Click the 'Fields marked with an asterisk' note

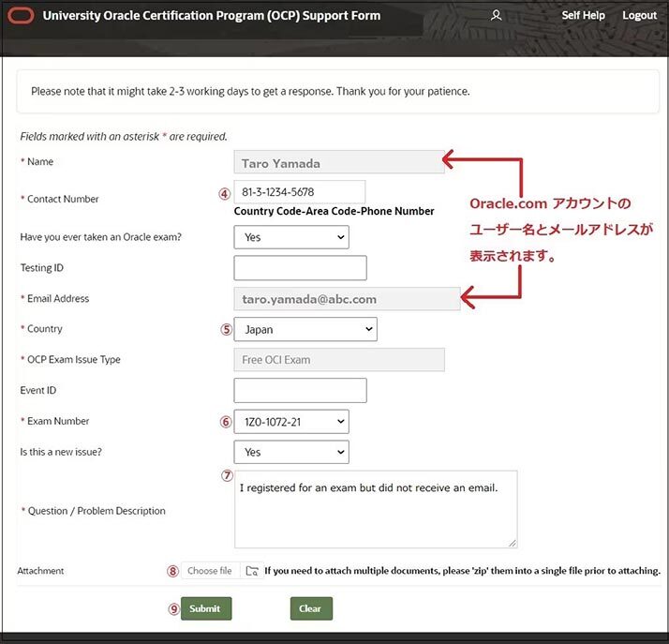pos(124,137)
